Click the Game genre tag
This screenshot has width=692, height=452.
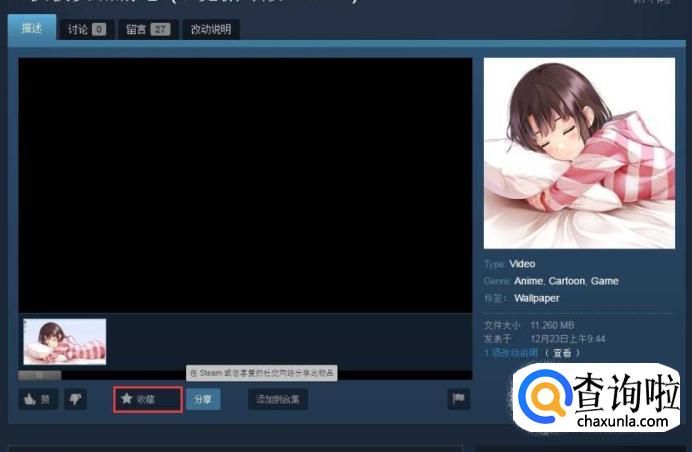click(605, 281)
